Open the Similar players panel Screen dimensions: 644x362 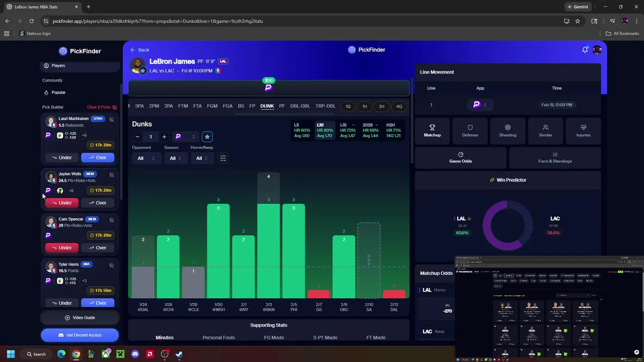(545, 131)
